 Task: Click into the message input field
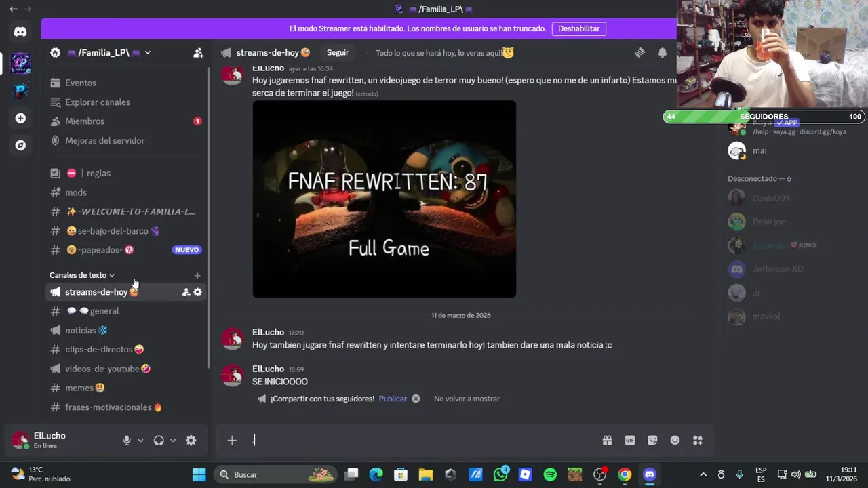tap(424, 441)
